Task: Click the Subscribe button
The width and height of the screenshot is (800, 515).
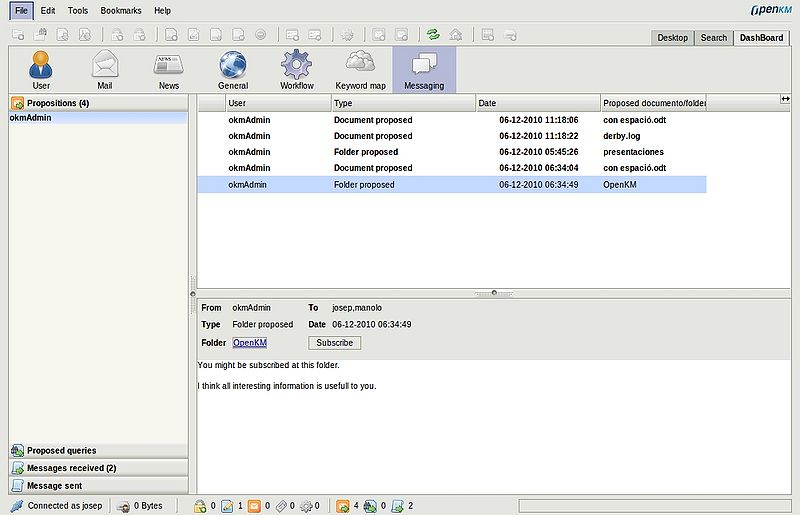Action: [334, 343]
